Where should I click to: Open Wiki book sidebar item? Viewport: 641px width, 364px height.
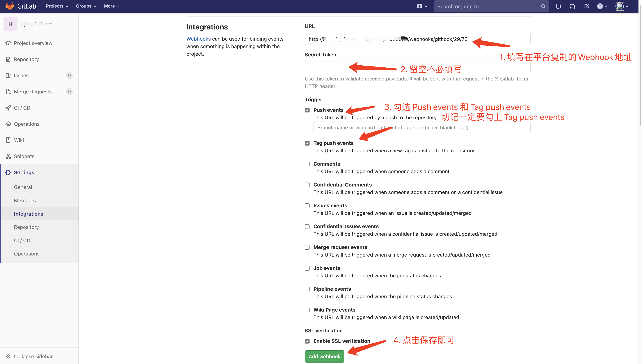(19, 140)
